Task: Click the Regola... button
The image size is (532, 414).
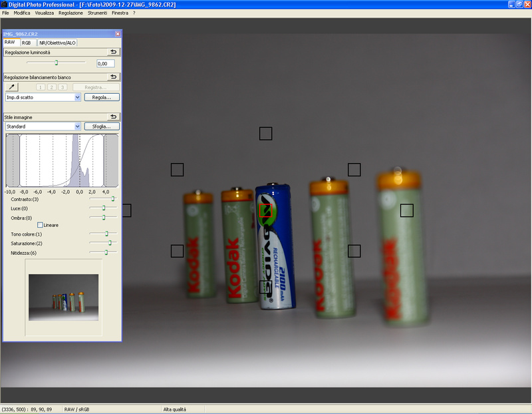Action: click(x=102, y=97)
